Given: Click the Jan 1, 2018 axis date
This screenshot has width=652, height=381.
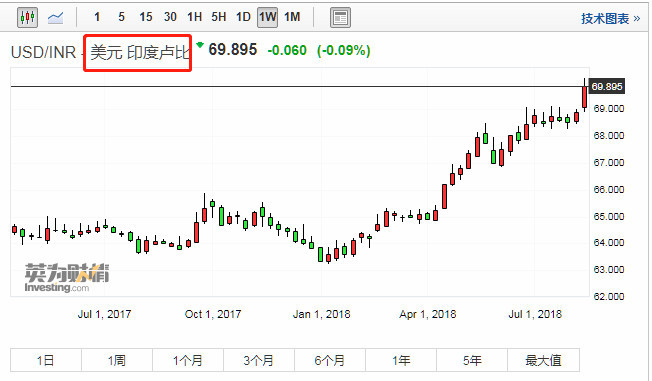Looking at the screenshot, I should pos(321,314).
